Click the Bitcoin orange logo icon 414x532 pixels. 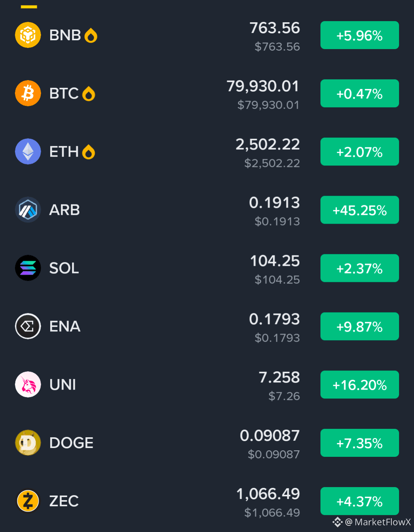click(x=28, y=93)
